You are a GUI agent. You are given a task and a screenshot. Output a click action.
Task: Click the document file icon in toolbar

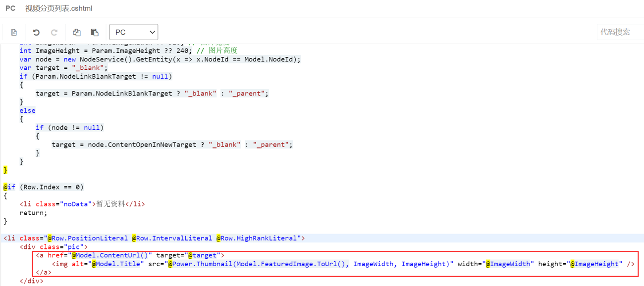pyautogui.click(x=14, y=32)
